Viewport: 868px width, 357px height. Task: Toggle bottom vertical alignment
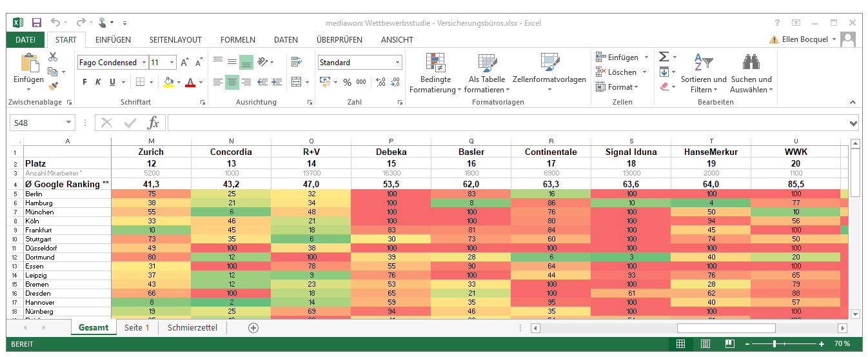pos(246,62)
